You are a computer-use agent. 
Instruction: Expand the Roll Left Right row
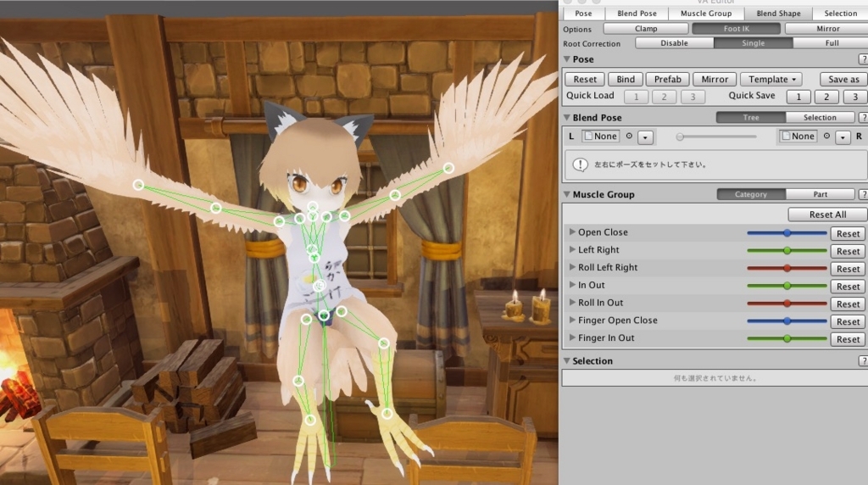(572, 267)
